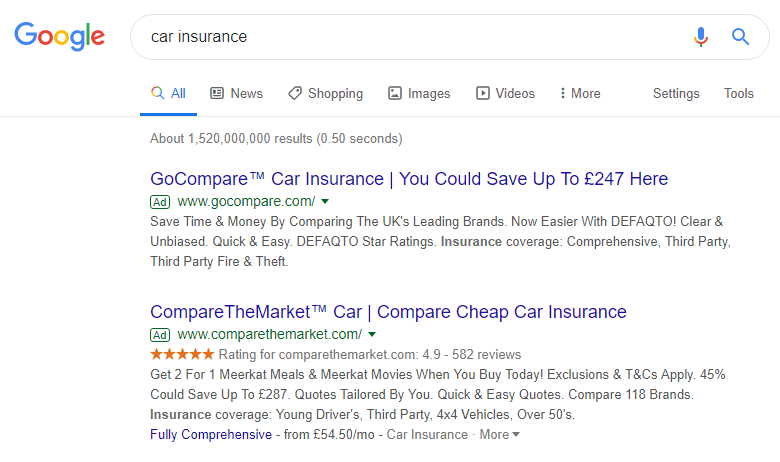
Task: Click the news icon beside News
Action: [x=217, y=93]
